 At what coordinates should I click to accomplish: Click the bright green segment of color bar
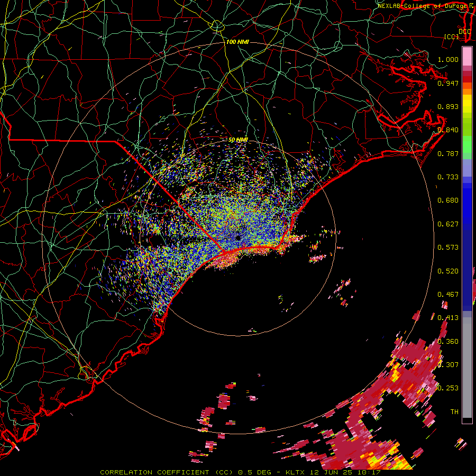click(x=467, y=144)
